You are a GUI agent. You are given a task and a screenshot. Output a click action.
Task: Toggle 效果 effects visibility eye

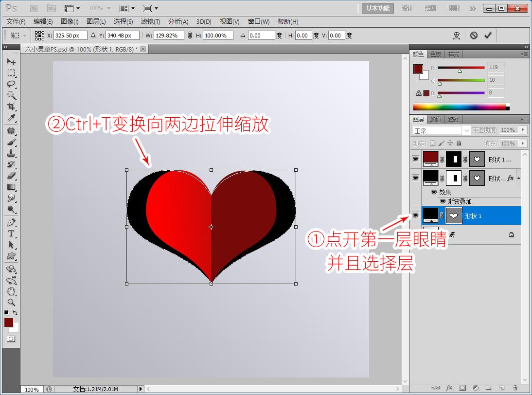434,192
